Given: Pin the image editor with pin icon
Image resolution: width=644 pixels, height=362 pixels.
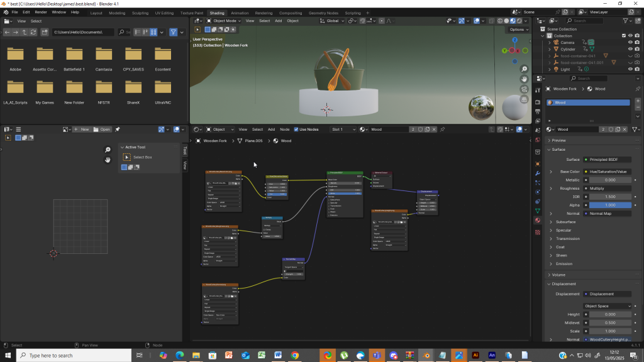Looking at the screenshot, I should 117,129.
